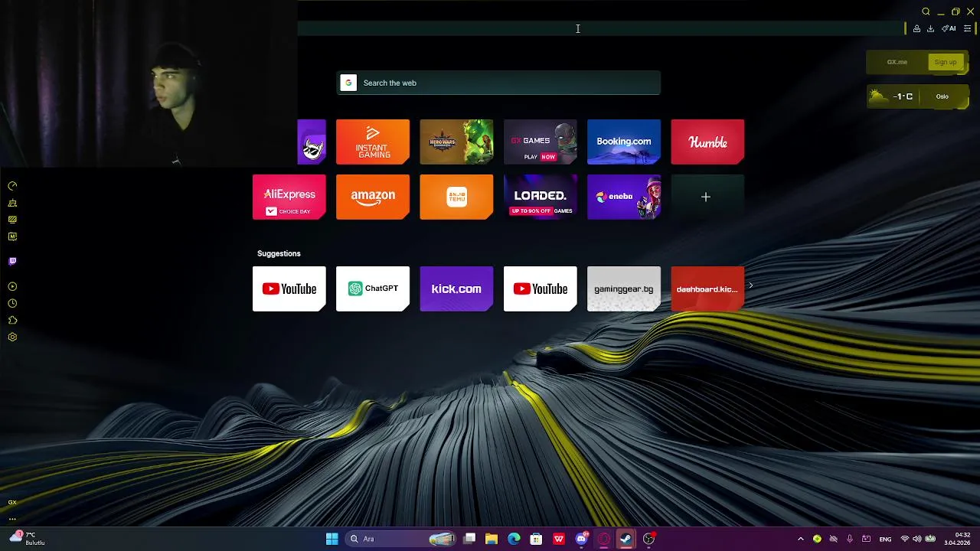Open the dashboard.kick suggestion tile
Viewport: 980px width, 551px height.
707,289
